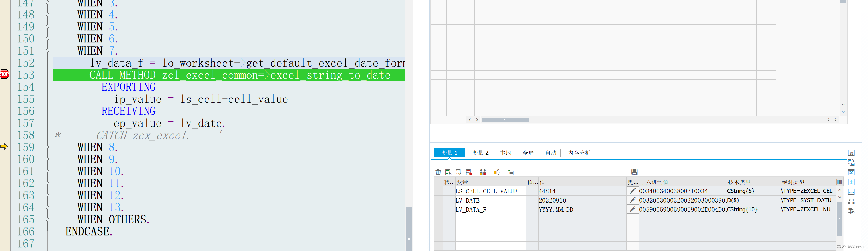Click the grid's down scroll arrow

tap(843, 112)
